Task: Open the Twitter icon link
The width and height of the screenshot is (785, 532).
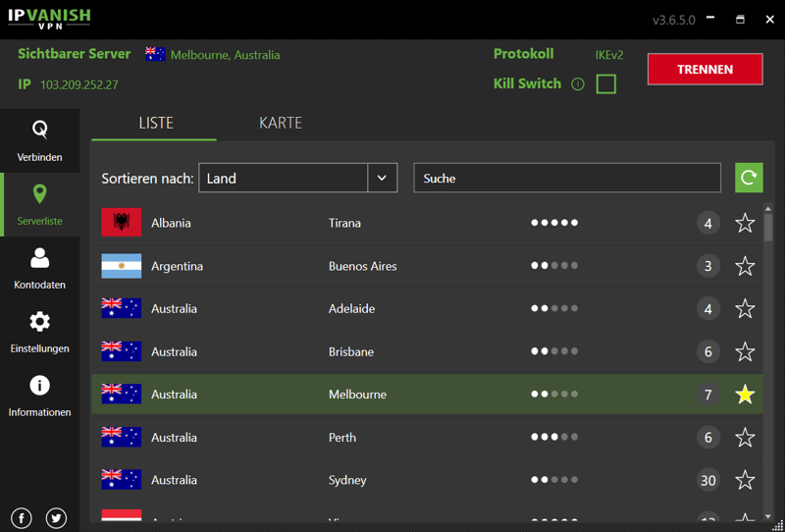Action: pos(57,518)
